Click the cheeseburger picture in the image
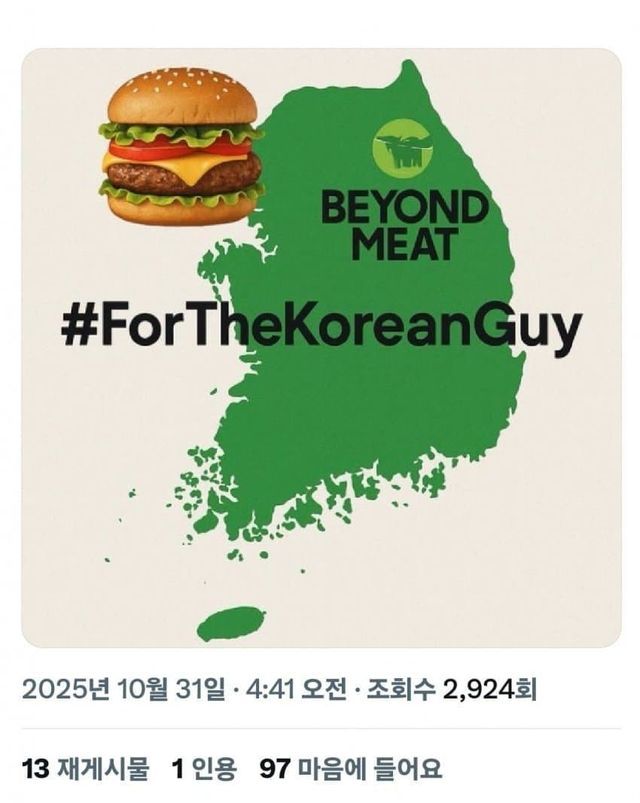Screen dimensions: 640x803 point(181,146)
